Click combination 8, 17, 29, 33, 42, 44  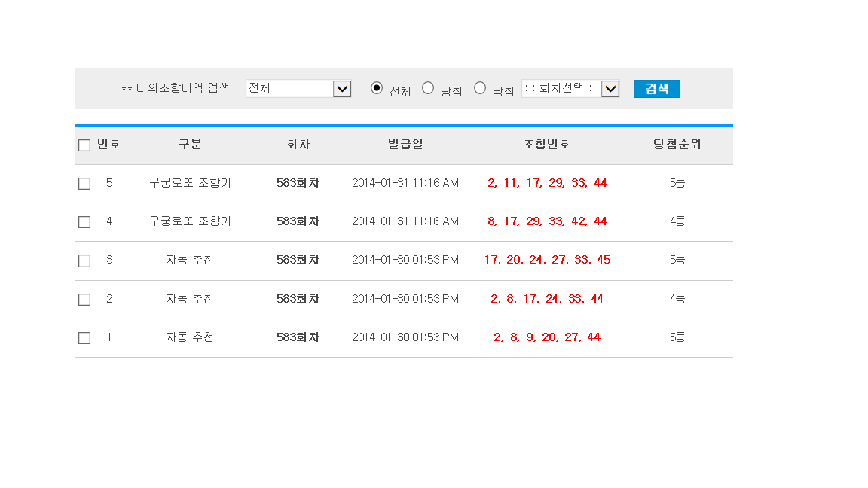click(547, 221)
